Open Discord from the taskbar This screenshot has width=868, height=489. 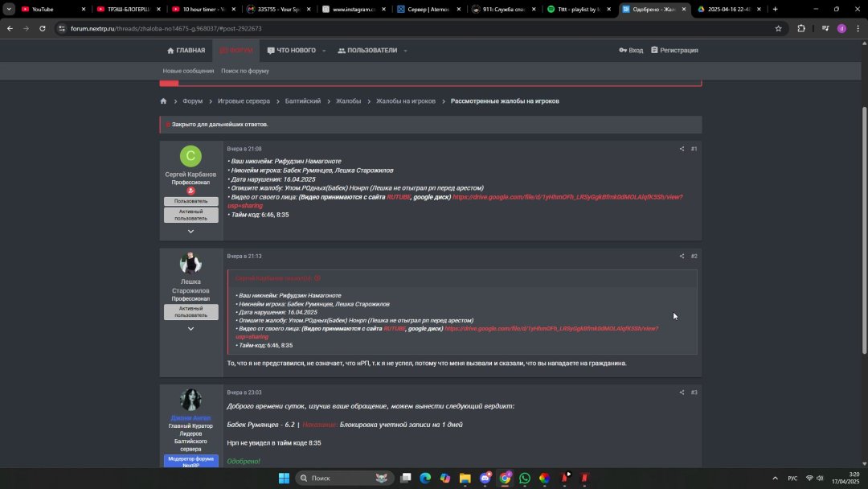pos(485,478)
